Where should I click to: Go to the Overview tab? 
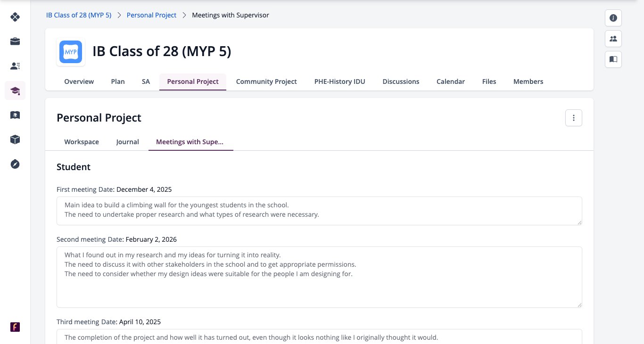click(x=79, y=82)
